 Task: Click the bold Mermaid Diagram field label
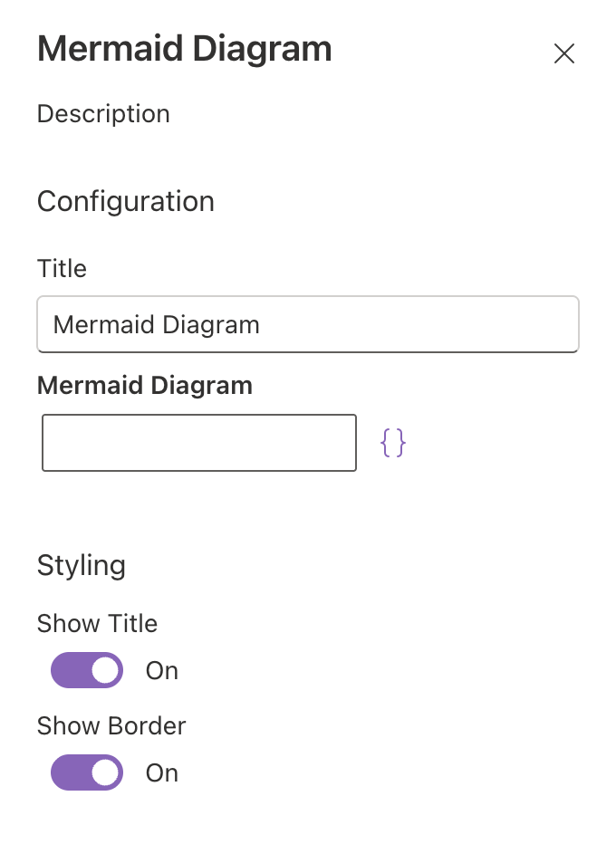(x=145, y=386)
